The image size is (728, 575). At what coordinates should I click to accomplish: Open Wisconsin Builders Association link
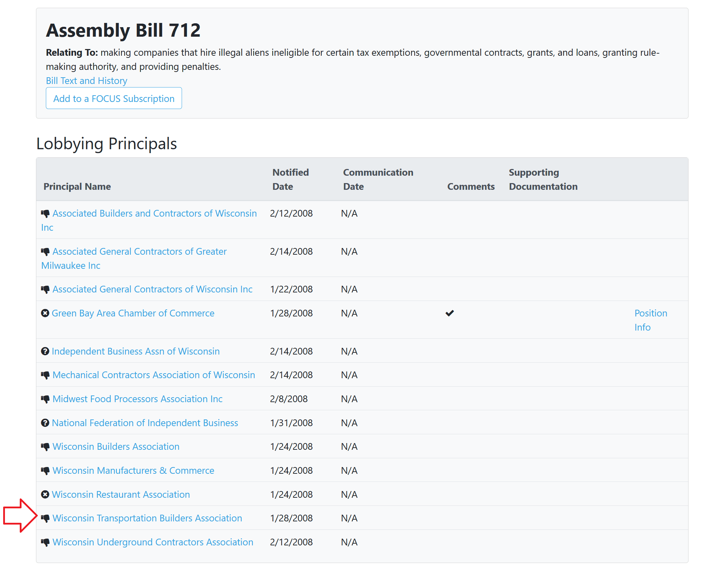pyautogui.click(x=116, y=447)
